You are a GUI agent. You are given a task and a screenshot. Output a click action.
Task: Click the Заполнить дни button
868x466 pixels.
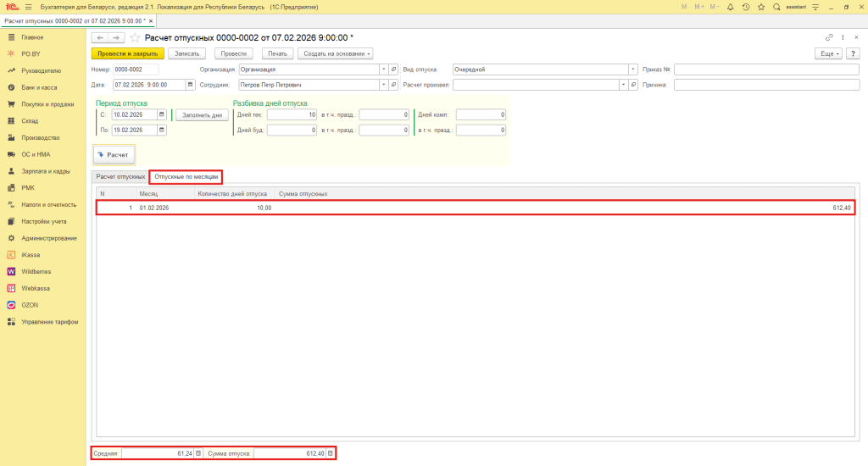point(202,114)
